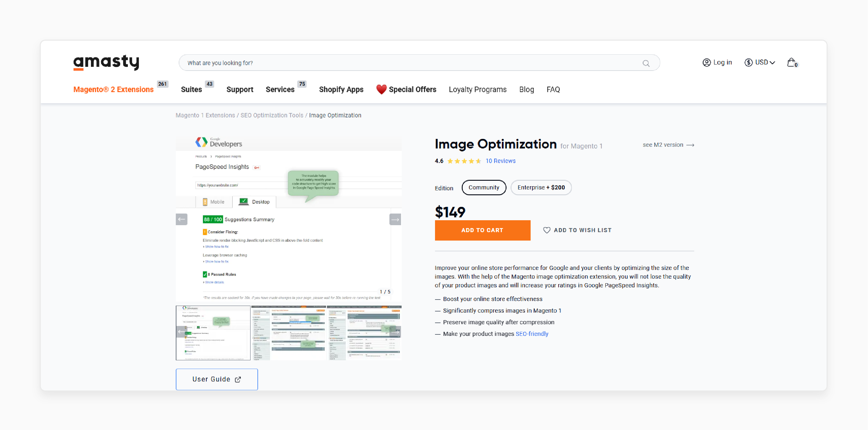The image size is (868, 430).
Task: Click the Image Optimization product title
Action: tap(495, 144)
